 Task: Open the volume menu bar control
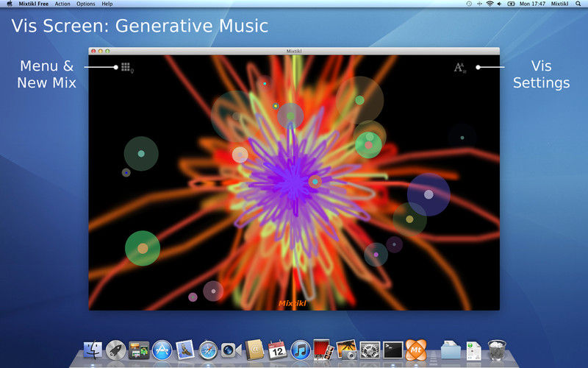[500, 4]
